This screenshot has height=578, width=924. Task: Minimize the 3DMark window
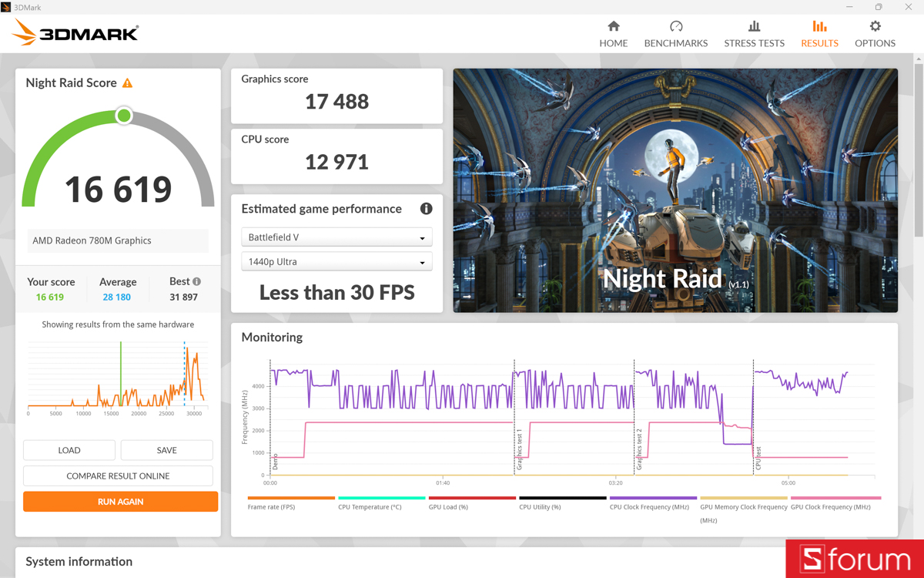click(x=850, y=7)
